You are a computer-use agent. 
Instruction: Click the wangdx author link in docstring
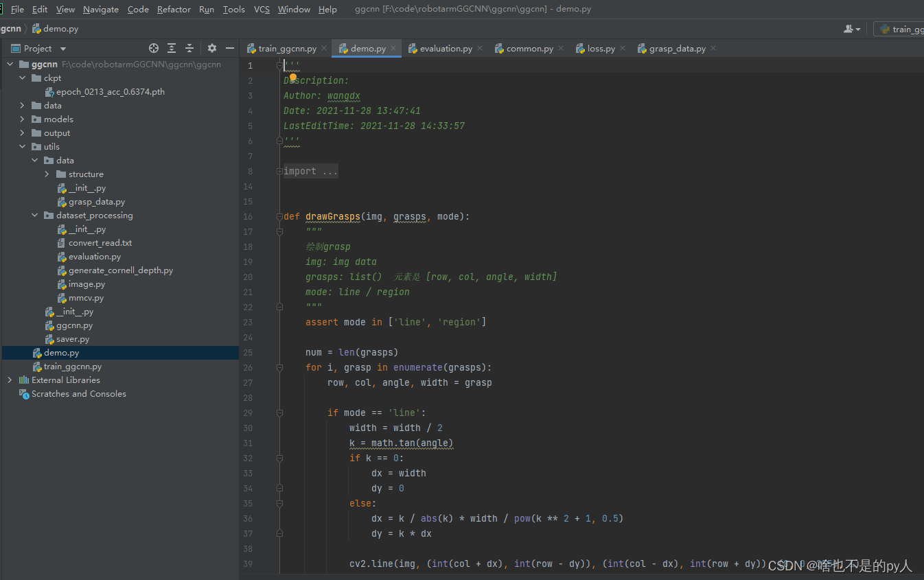point(343,95)
